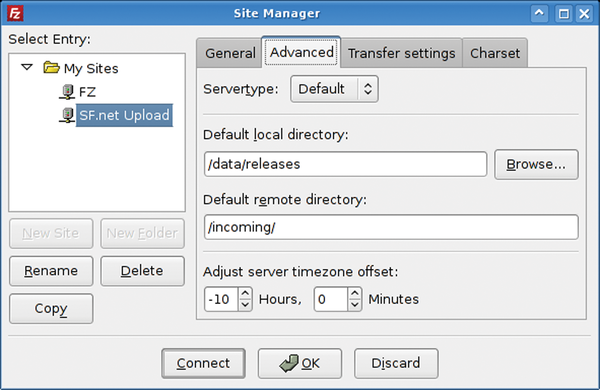The image size is (600, 390).
Task: Click the Default local directory field
Action: pyautogui.click(x=346, y=164)
